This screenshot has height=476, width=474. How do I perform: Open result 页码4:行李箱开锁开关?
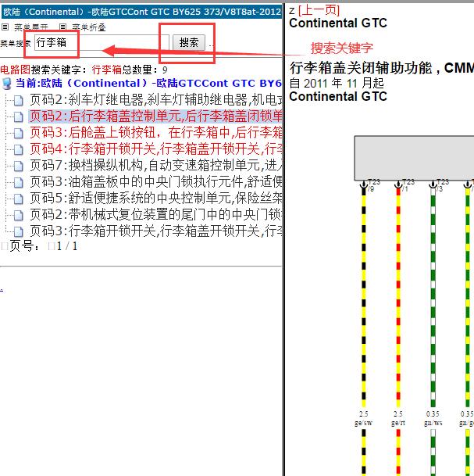tap(156, 149)
